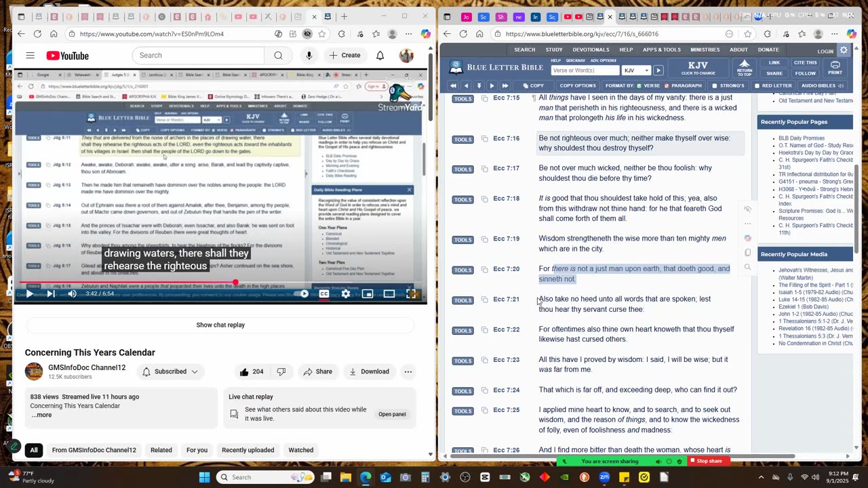Select the Recently uploaded chip
Viewport: 868px width, 488px height.
248,450
